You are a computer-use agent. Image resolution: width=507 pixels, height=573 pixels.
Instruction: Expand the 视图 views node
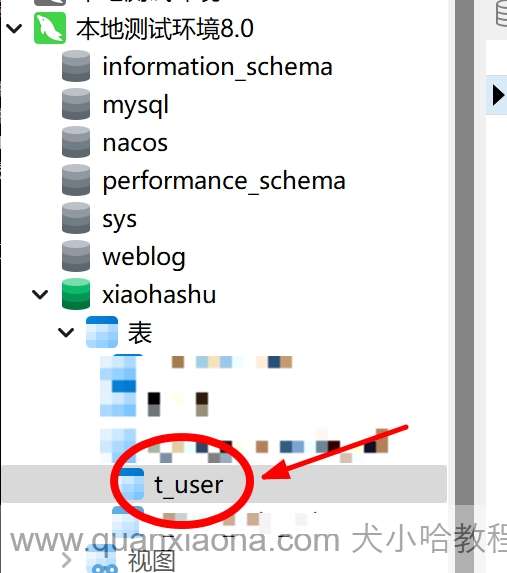coord(66,559)
